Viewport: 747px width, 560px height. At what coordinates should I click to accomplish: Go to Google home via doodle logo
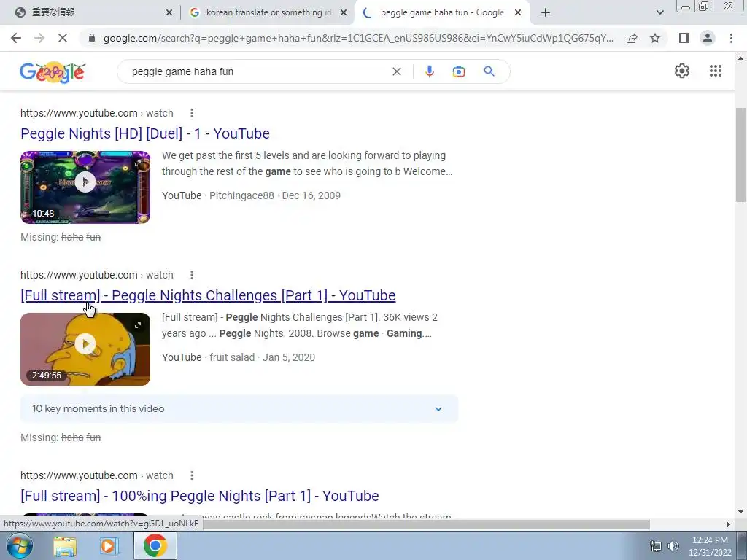pos(53,72)
